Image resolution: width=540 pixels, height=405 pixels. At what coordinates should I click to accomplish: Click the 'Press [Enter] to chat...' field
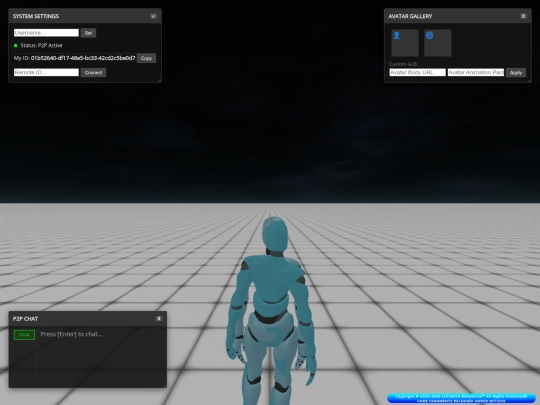(71, 334)
